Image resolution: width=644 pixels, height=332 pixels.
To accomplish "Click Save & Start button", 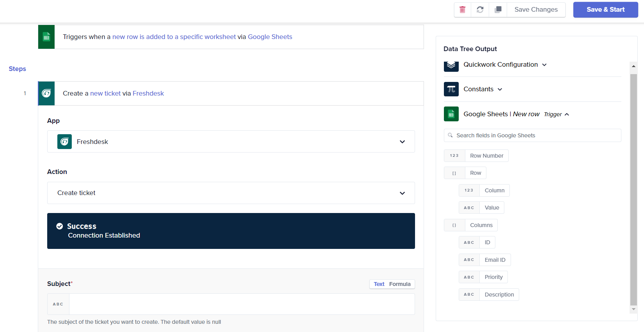I will pos(605,10).
